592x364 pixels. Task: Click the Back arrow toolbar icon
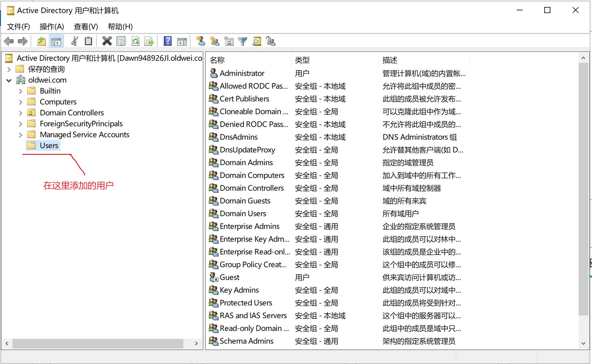coord(9,41)
